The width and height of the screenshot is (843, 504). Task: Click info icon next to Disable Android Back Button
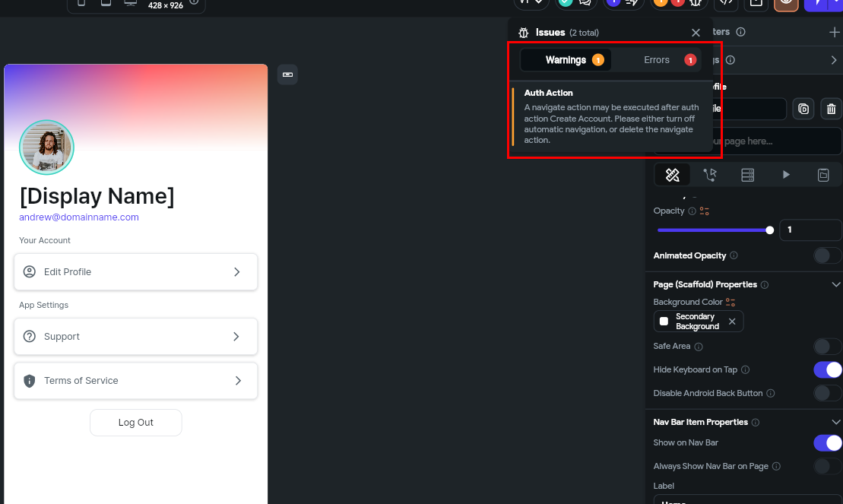[x=771, y=393]
